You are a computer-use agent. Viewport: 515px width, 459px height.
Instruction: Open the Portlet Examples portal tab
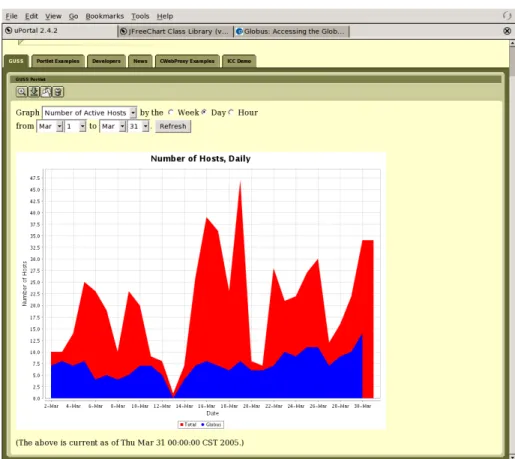click(x=58, y=61)
